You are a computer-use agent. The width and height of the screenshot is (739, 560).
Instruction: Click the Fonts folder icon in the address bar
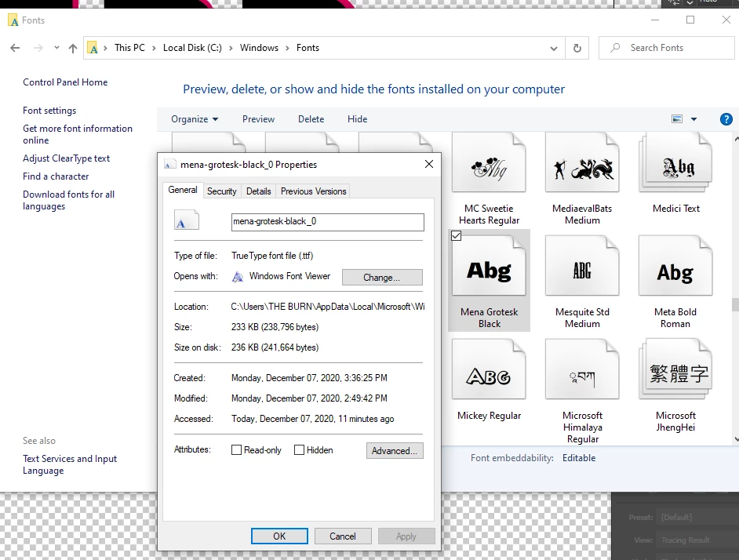pos(93,48)
